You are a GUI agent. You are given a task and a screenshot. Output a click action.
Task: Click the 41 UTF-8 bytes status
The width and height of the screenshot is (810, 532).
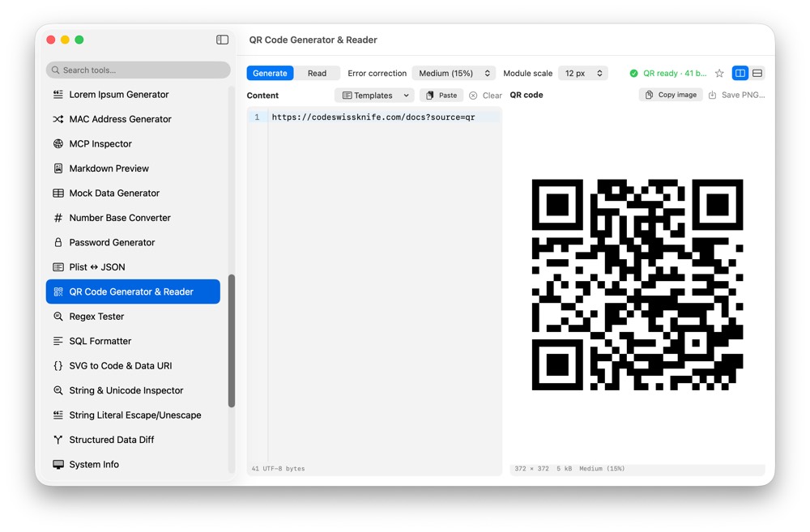pos(278,469)
